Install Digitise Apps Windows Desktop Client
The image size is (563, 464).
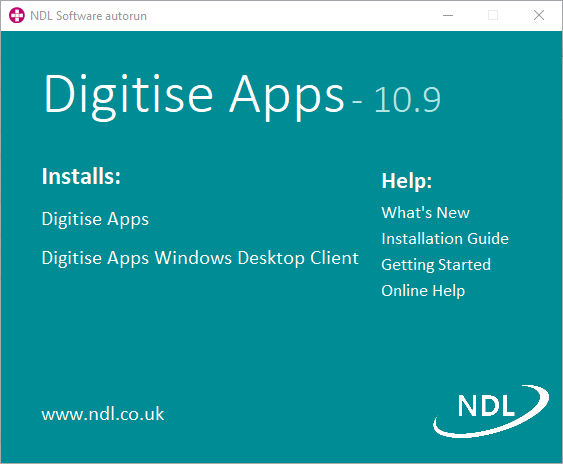coord(200,258)
